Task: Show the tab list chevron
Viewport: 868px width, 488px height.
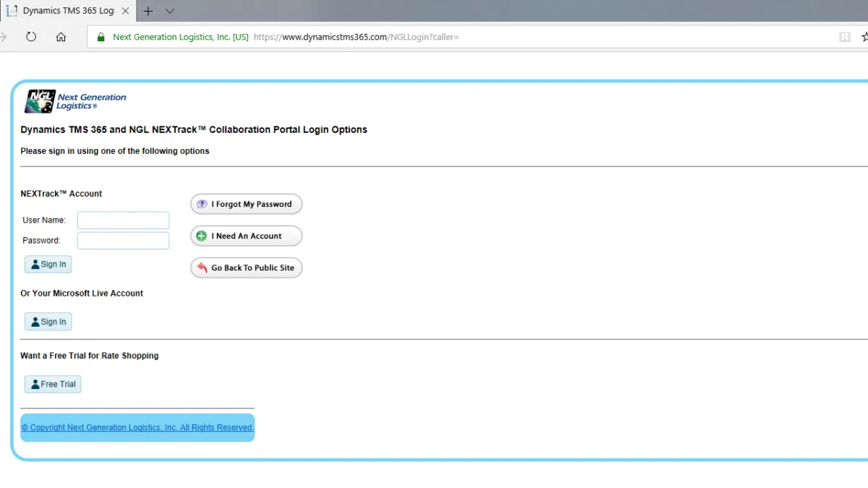Action: click(170, 11)
